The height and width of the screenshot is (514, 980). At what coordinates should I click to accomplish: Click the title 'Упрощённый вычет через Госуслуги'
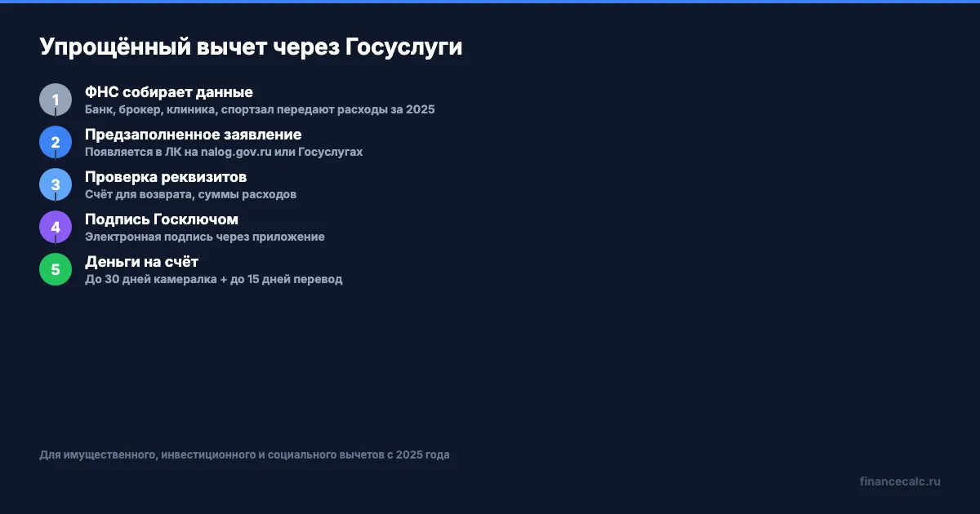(x=251, y=47)
